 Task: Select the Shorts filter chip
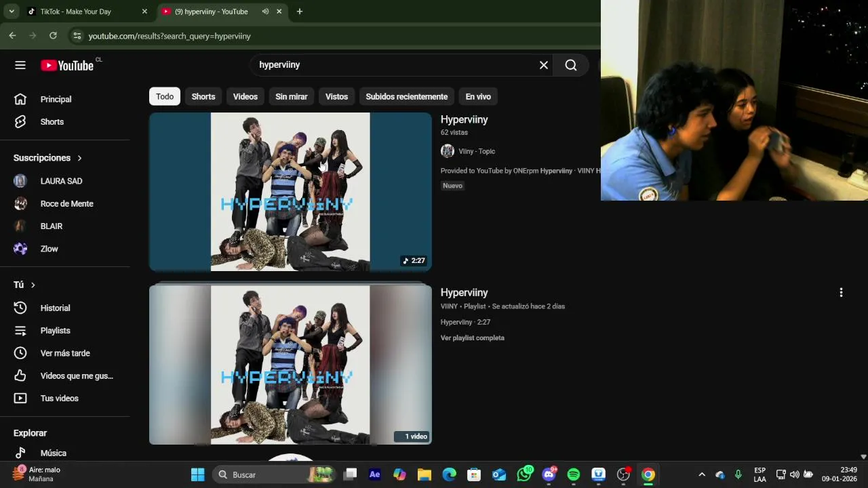pyautogui.click(x=203, y=96)
